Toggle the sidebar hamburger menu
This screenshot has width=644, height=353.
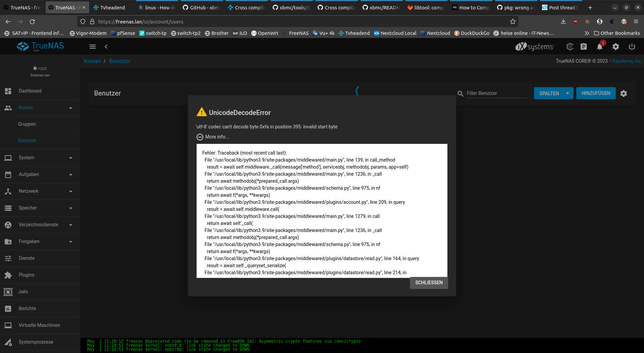pos(93,47)
